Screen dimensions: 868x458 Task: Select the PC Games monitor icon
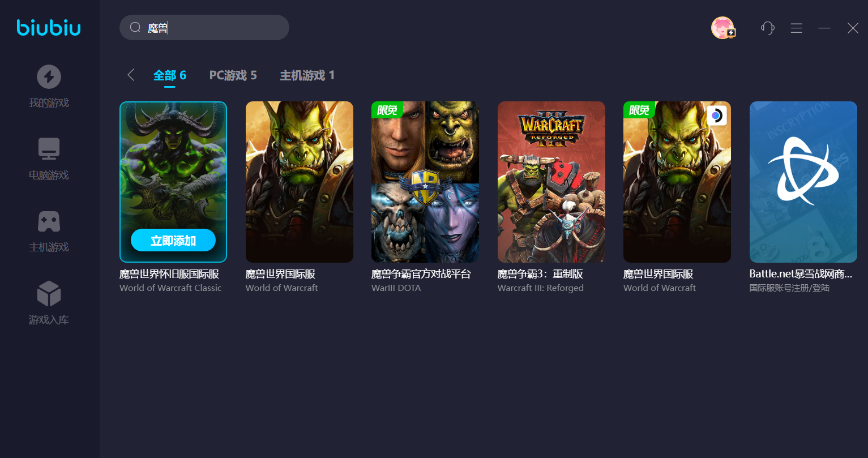49,149
